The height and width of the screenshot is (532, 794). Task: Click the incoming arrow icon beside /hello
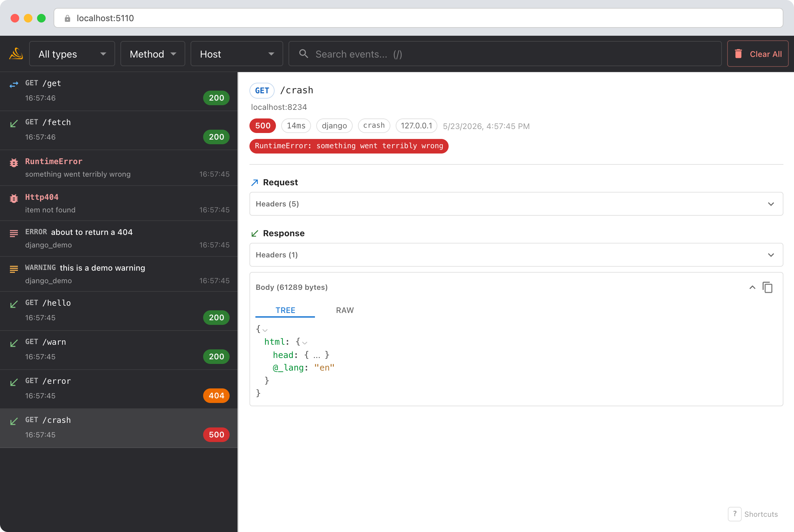[14, 304]
